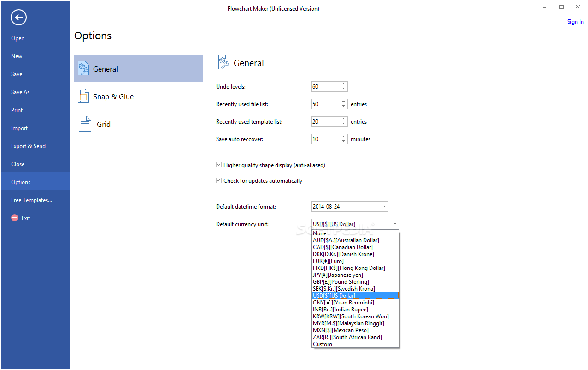Select ZAR South African Rand currency
This screenshot has height=370, width=588.
(355, 337)
